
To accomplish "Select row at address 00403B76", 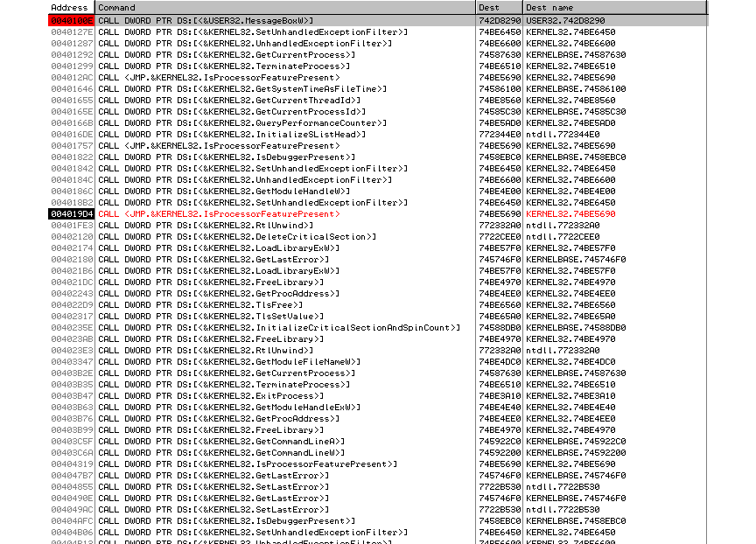I will pos(377,419).
